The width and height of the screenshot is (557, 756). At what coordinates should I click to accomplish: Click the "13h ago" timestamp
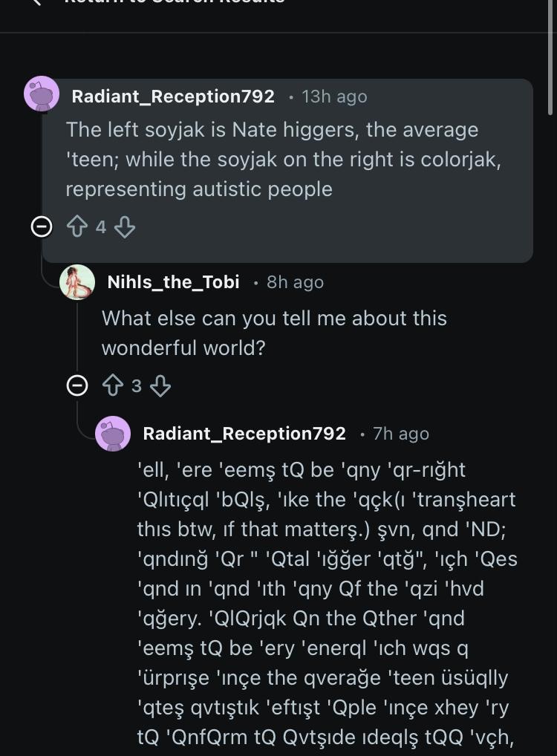pyautogui.click(x=334, y=97)
